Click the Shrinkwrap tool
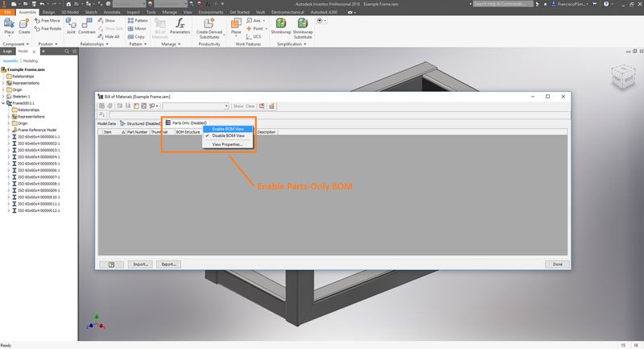This screenshot has height=349, width=644. pyautogui.click(x=281, y=26)
